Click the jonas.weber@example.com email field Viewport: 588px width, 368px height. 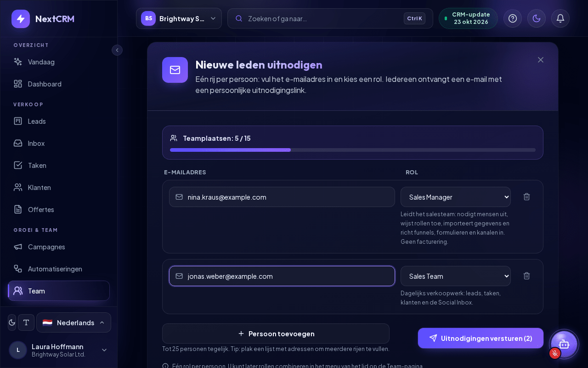click(282, 276)
